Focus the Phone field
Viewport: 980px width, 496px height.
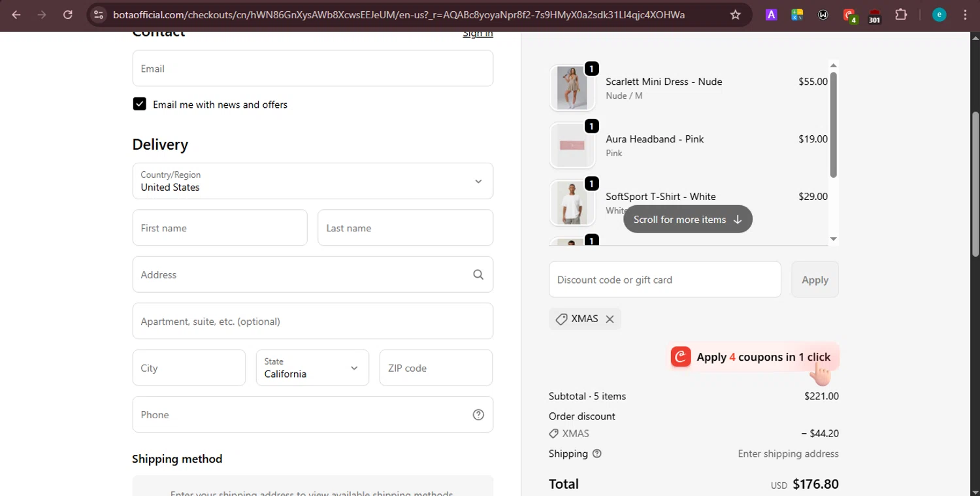coord(312,414)
